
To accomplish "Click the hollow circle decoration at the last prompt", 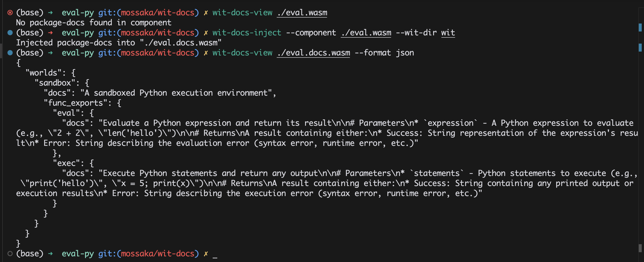I will (10, 254).
